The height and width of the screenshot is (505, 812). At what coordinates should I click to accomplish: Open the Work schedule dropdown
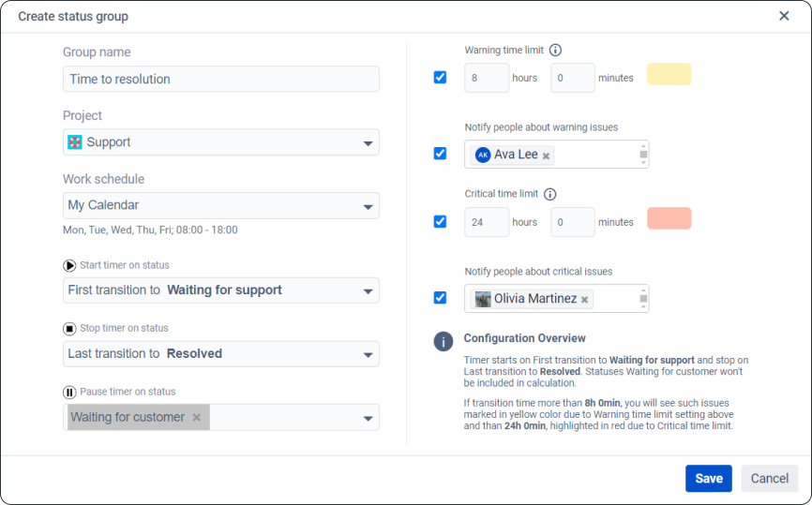[221, 205]
